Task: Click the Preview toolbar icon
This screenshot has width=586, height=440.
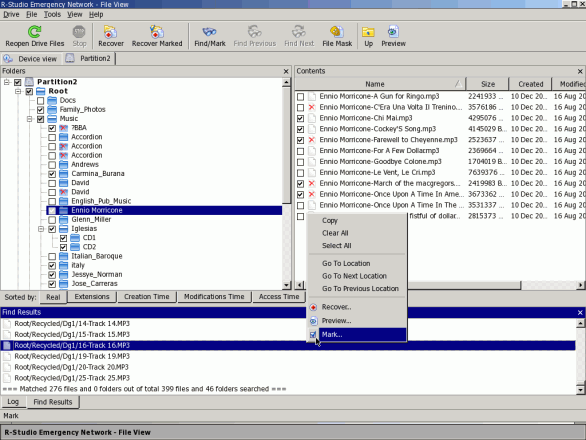Action: point(393,31)
